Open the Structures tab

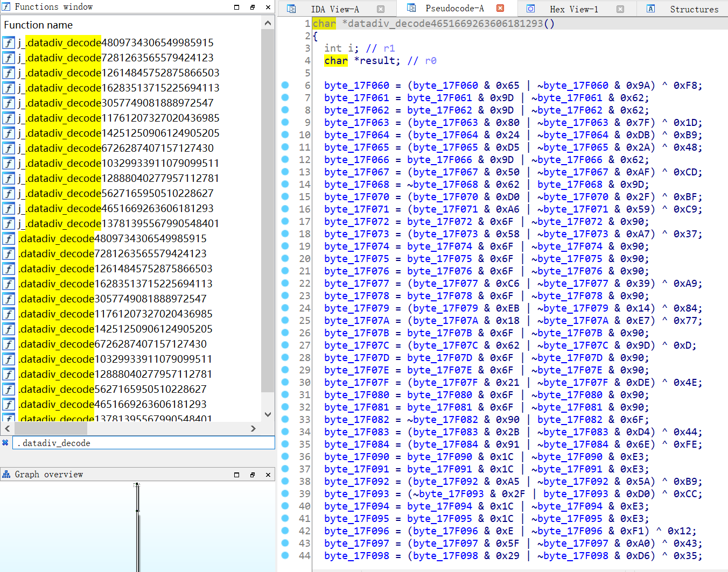coord(694,9)
